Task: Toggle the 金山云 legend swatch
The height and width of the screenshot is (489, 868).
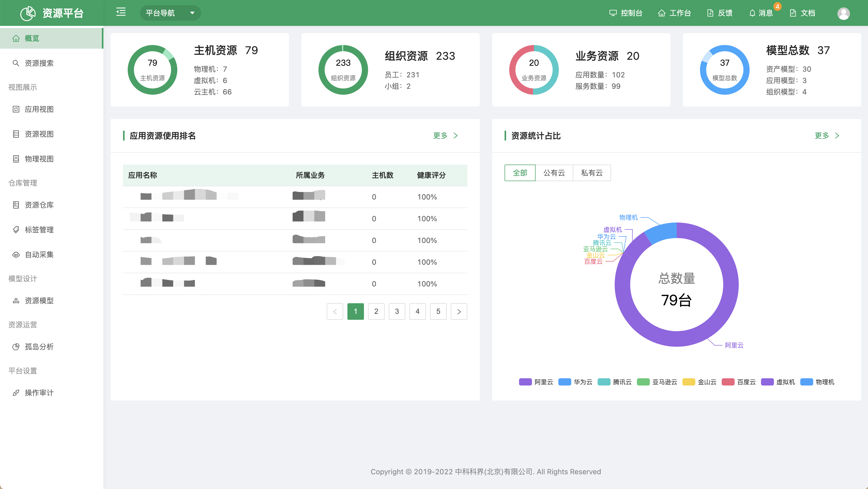Action: point(688,382)
